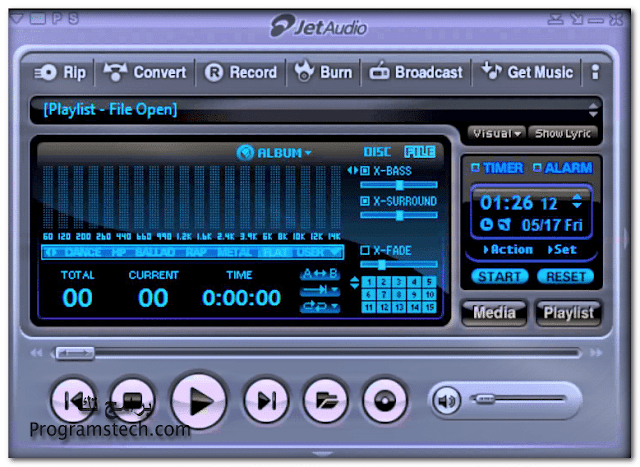Click the fast-forward arrows right of the seek bar

click(596, 352)
